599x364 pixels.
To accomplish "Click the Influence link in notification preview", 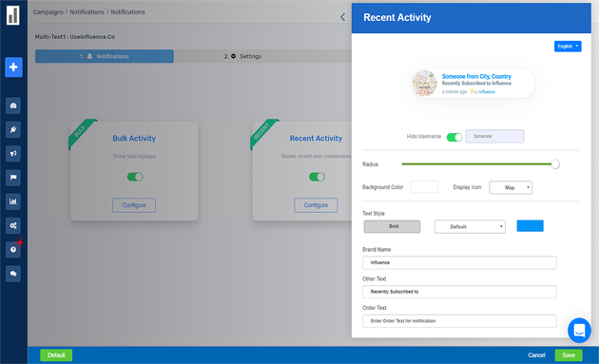I will [x=487, y=91].
